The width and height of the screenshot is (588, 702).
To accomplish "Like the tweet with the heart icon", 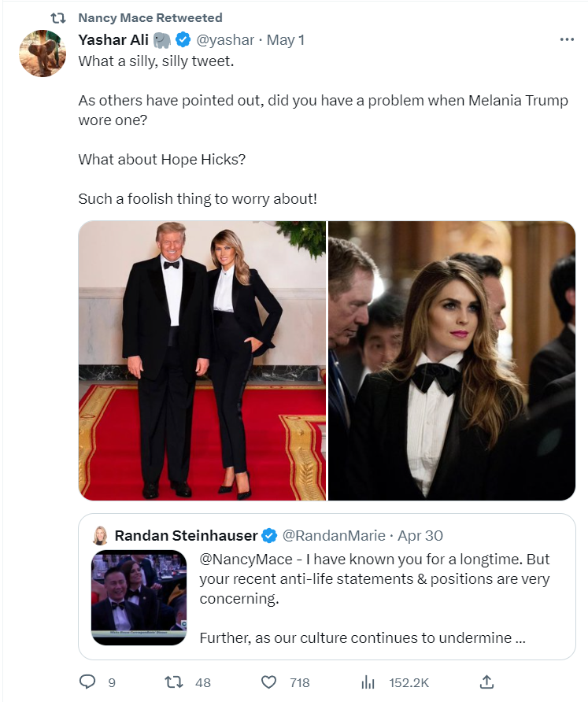I will [269, 682].
